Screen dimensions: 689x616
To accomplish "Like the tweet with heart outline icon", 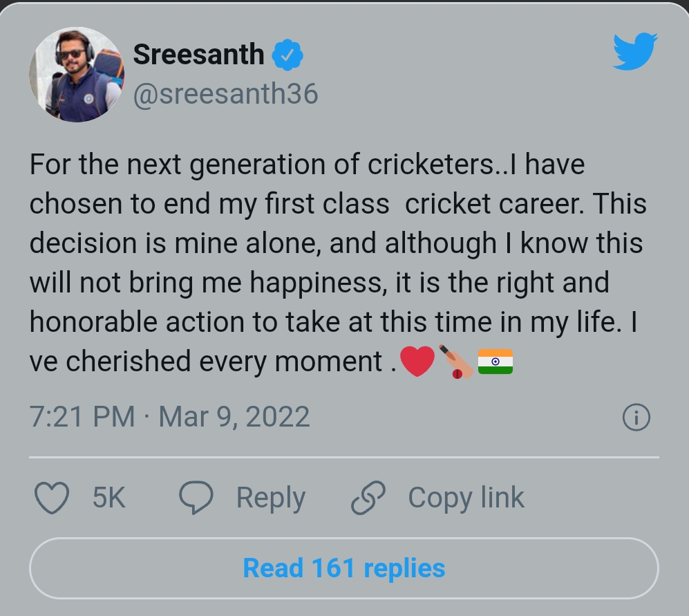I will (52, 498).
